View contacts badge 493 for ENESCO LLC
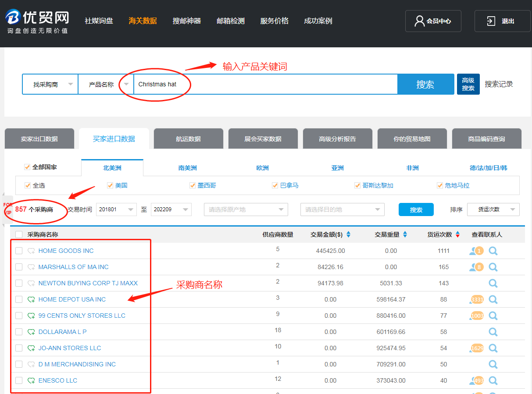The width and height of the screenshot is (532, 394). 476,380
